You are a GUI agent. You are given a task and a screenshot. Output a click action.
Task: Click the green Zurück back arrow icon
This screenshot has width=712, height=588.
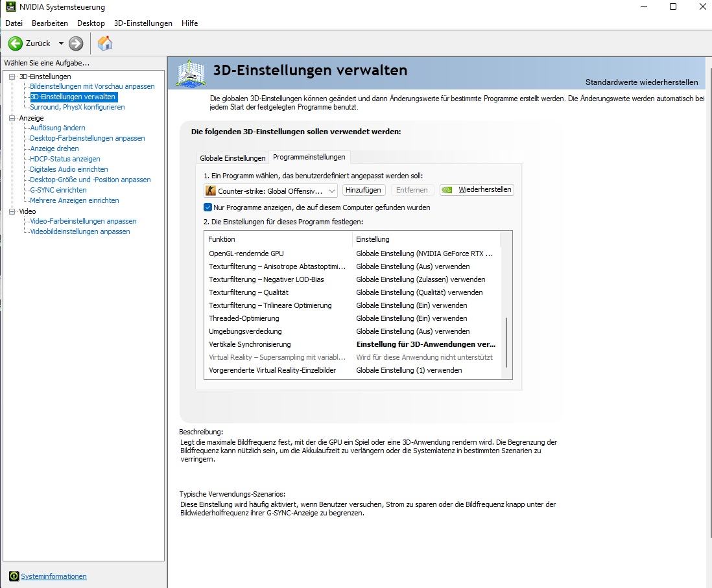[x=16, y=43]
